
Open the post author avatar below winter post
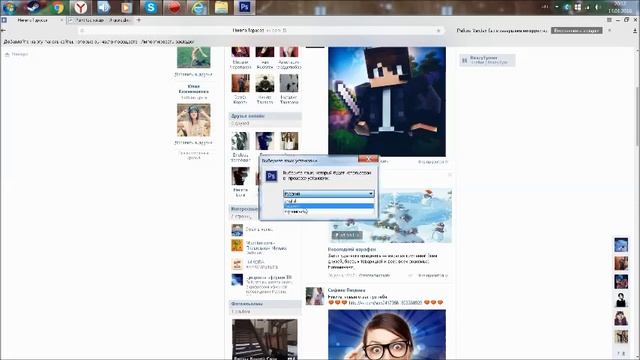coord(315,296)
